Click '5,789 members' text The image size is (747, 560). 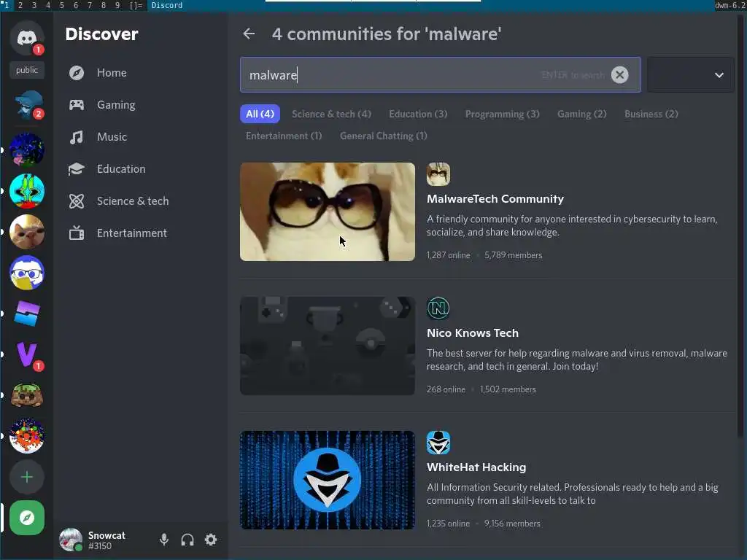click(513, 255)
